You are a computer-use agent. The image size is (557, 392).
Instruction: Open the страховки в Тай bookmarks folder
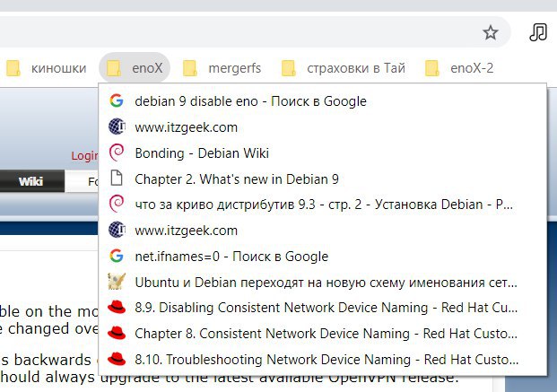(344, 68)
